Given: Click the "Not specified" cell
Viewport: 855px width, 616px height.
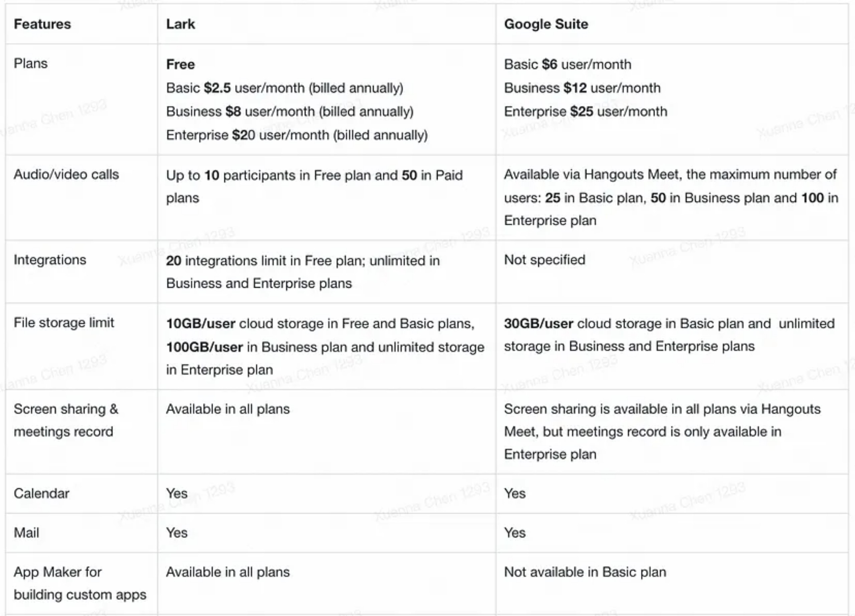Looking at the screenshot, I should 544,260.
